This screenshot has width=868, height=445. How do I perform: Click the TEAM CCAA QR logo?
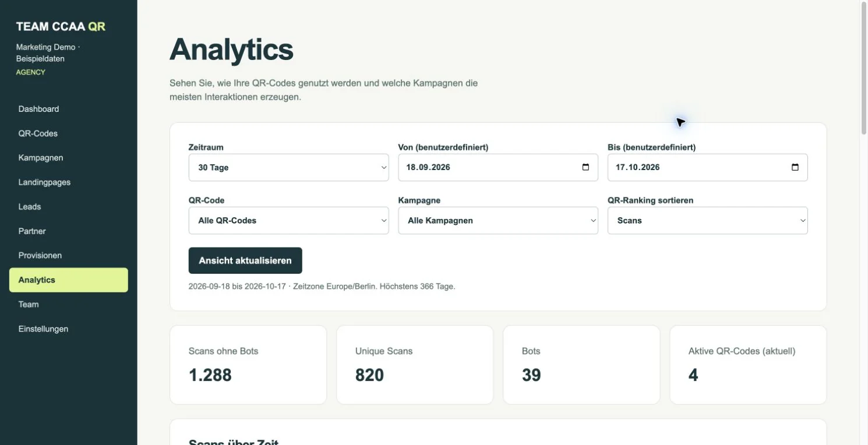point(61,27)
